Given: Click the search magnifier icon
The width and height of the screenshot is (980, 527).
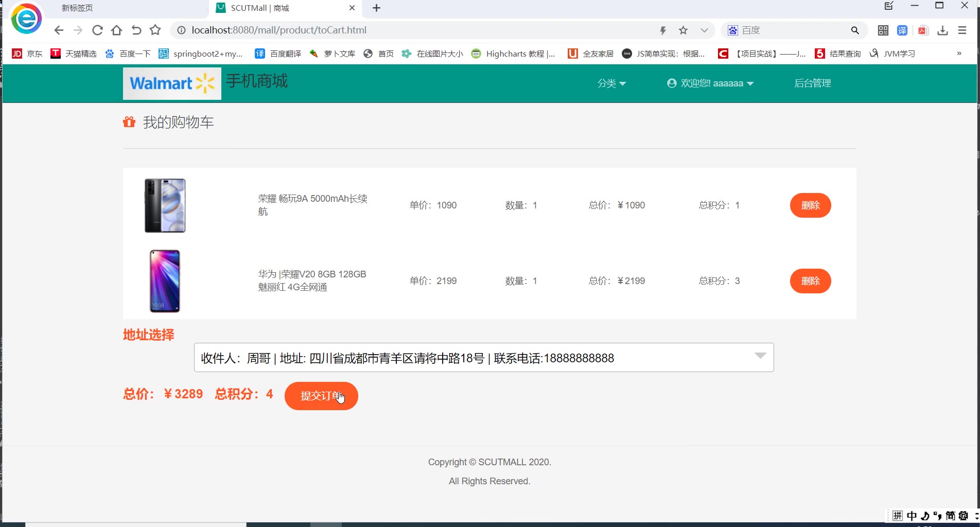Looking at the screenshot, I should tap(855, 30).
